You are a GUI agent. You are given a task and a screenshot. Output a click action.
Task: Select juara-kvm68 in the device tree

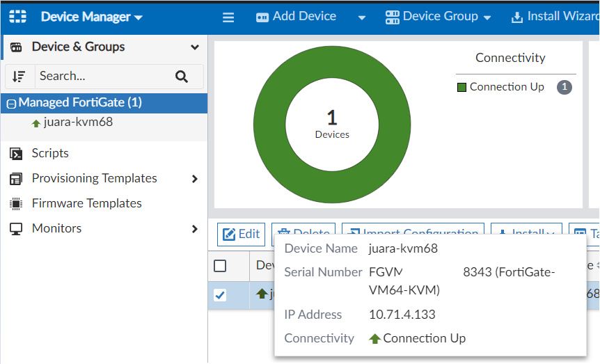pyautogui.click(x=77, y=122)
